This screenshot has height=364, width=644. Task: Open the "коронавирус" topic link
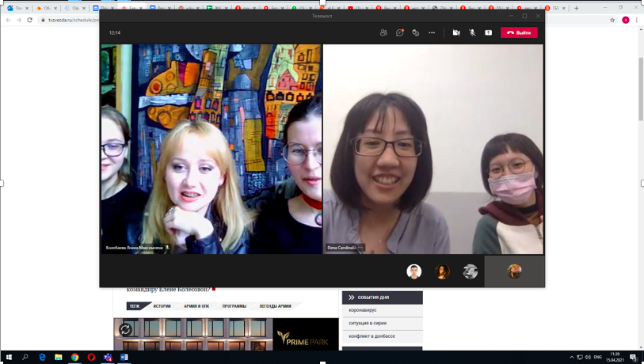click(363, 310)
